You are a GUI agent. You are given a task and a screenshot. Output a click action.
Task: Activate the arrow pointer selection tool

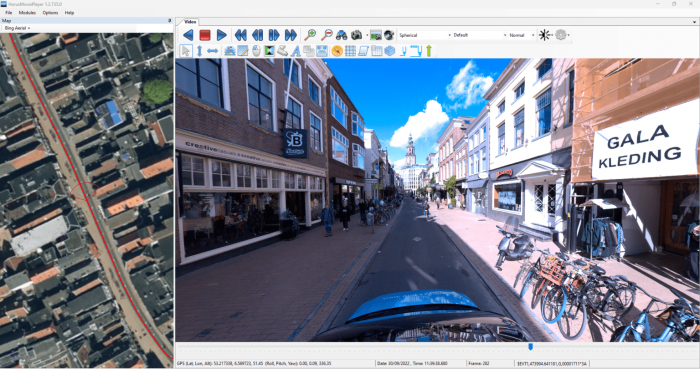click(186, 51)
